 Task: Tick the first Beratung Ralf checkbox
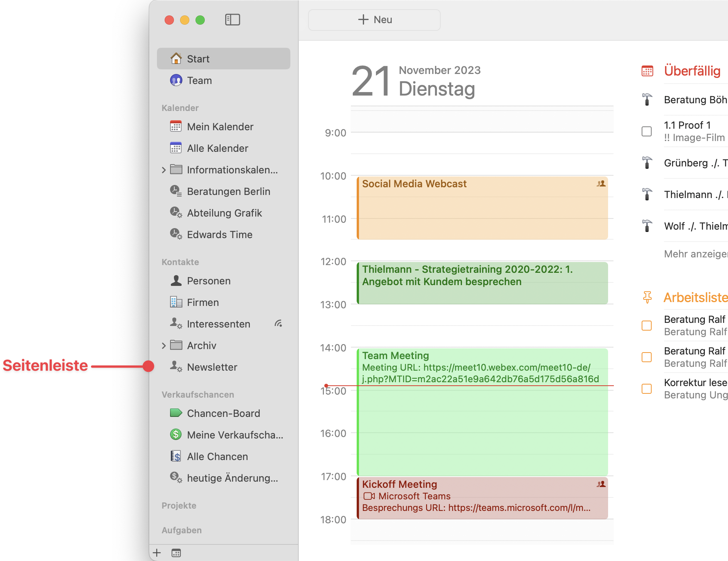coord(647,326)
